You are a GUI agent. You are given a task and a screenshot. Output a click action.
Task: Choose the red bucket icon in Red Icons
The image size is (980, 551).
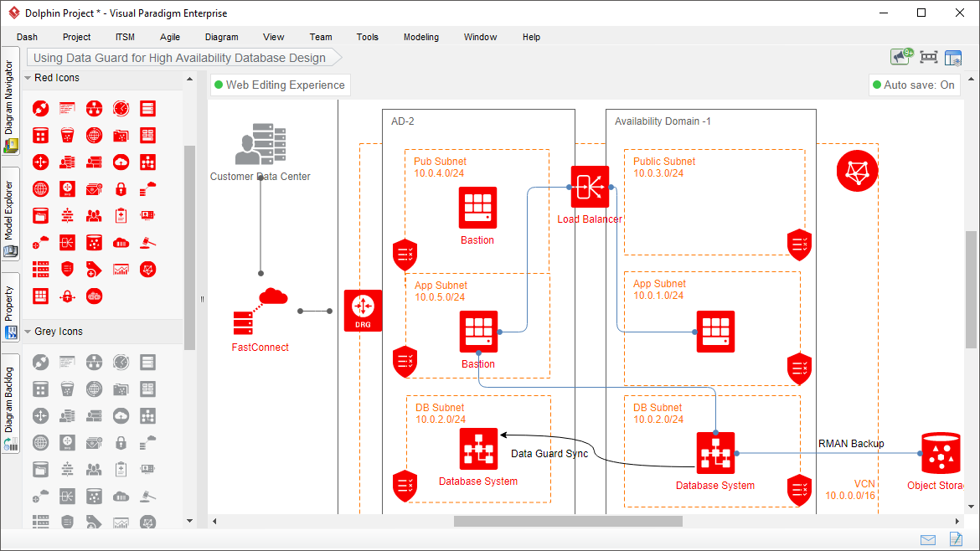pos(68,136)
